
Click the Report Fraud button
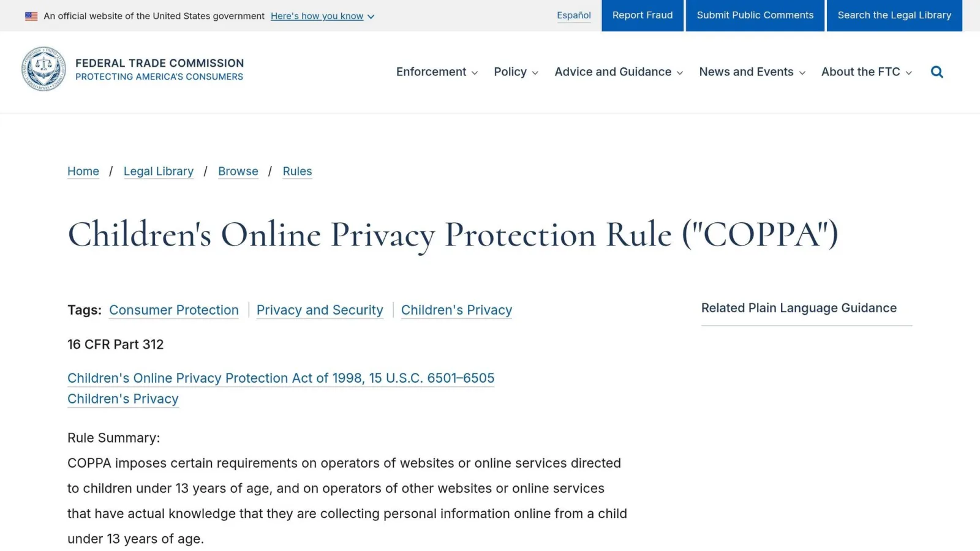643,15
